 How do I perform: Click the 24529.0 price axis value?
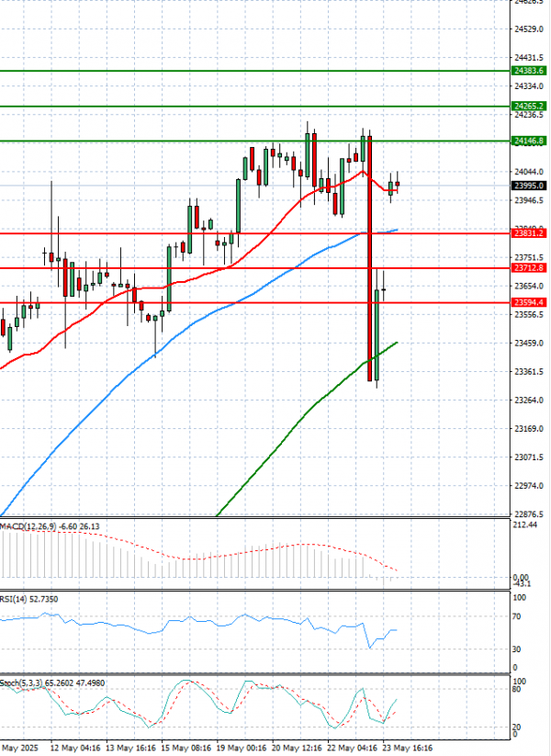[529, 29]
